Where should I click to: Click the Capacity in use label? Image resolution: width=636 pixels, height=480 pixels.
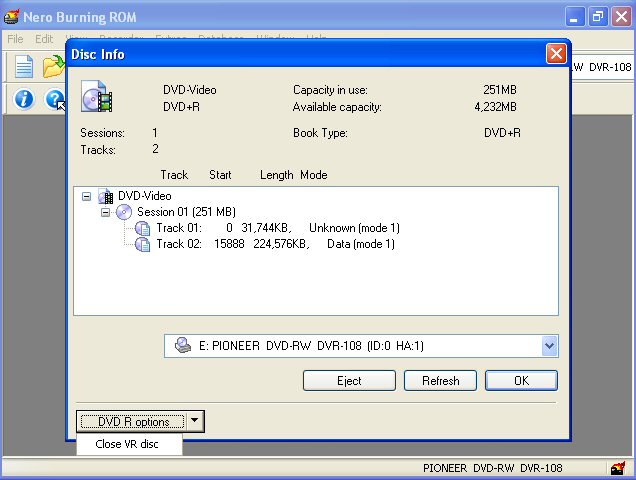pyautogui.click(x=330, y=90)
